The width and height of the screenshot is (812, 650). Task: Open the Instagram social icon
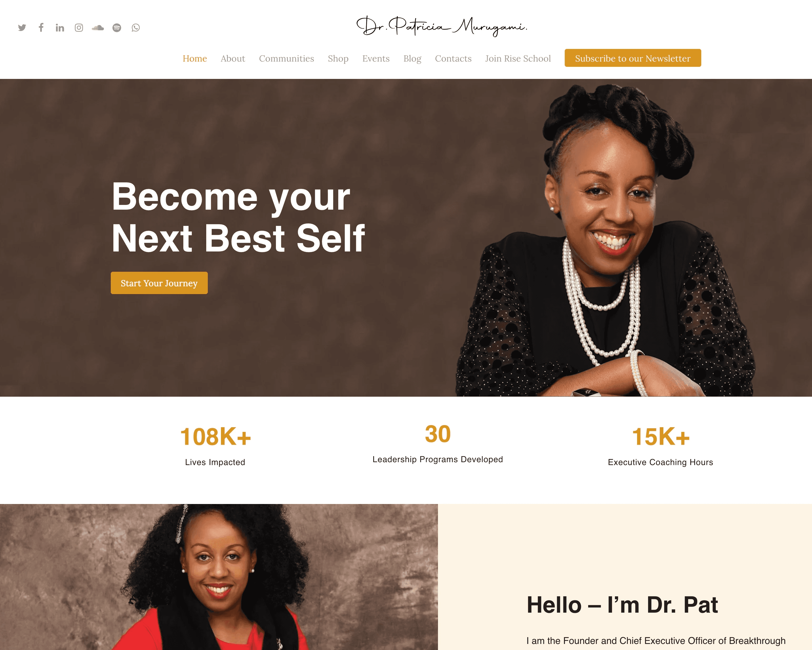pos(79,28)
